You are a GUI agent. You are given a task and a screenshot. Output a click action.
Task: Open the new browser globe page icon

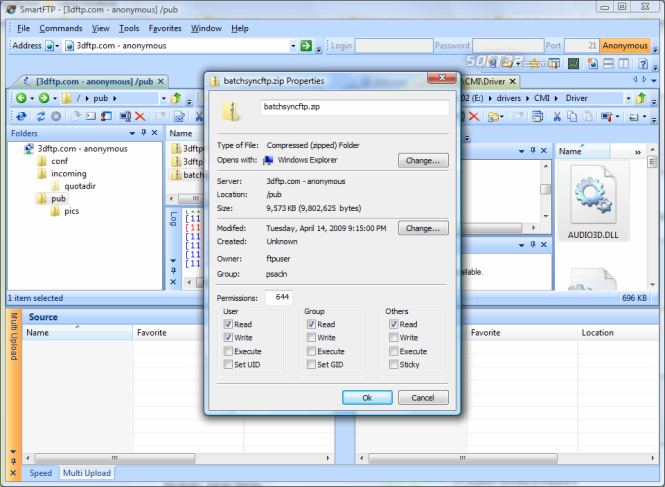(592, 64)
